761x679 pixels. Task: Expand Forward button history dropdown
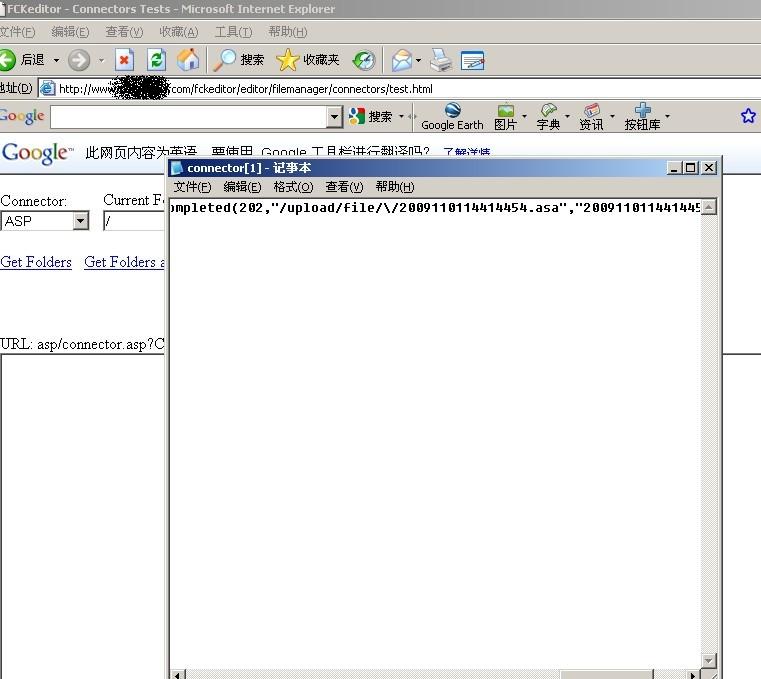101,60
